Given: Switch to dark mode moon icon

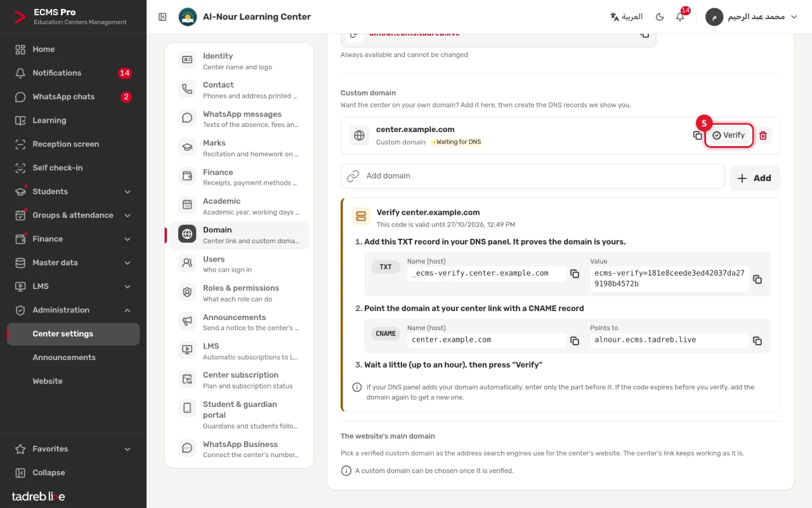Looking at the screenshot, I should click(x=660, y=17).
